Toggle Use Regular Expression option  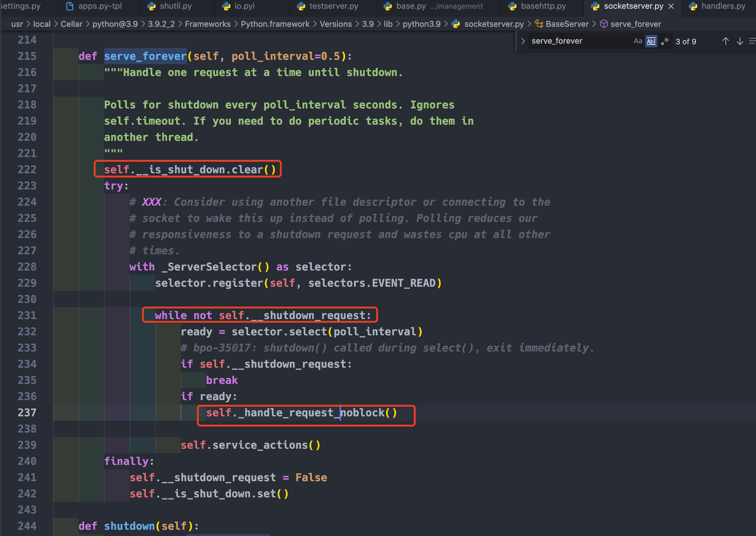[x=665, y=41]
